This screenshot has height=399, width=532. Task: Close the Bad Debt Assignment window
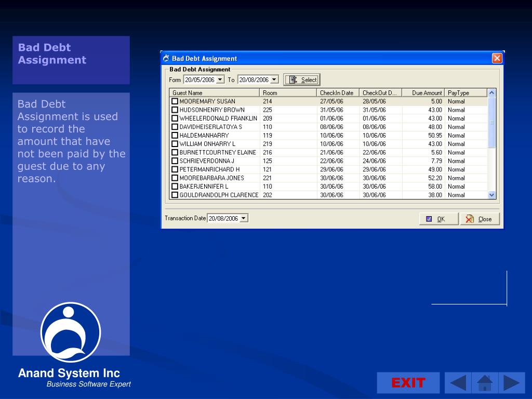click(497, 58)
